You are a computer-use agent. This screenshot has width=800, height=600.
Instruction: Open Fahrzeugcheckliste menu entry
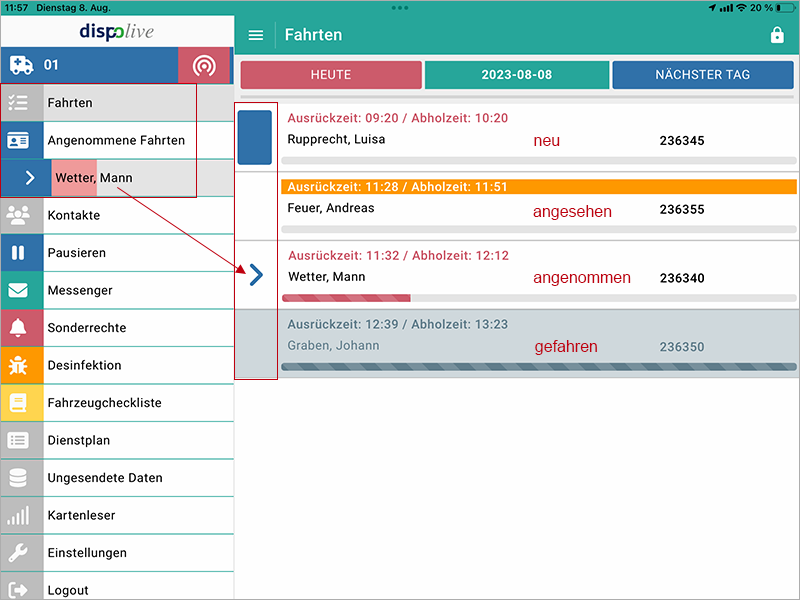tap(117, 403)
